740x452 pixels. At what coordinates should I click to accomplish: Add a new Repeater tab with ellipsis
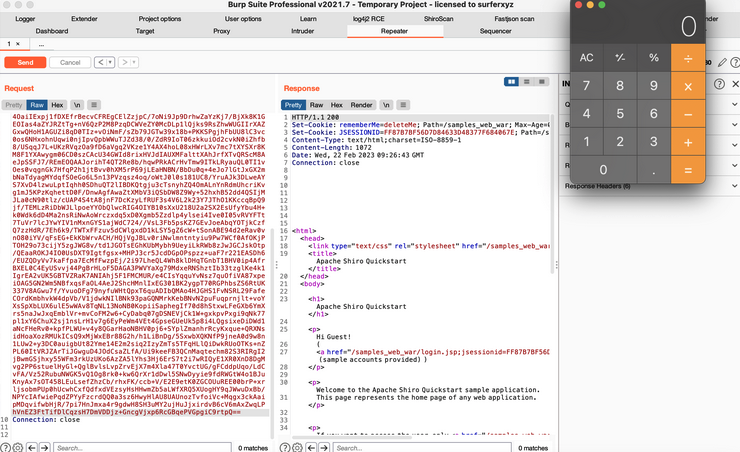(42, 44)
